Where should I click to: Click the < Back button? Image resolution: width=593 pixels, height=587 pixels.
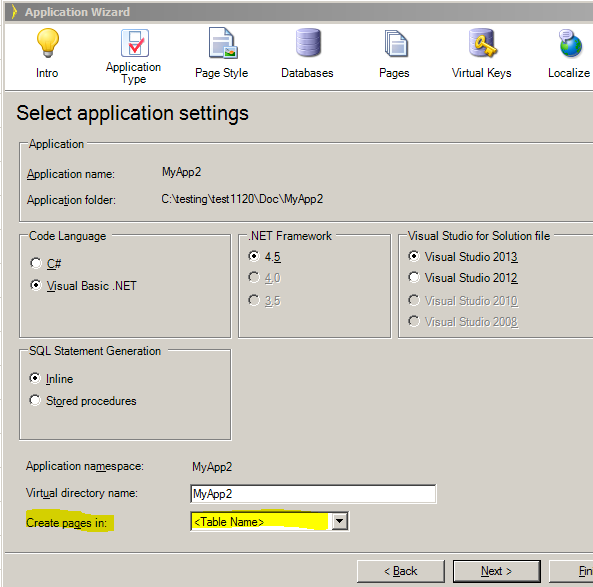tap(401, 571)
